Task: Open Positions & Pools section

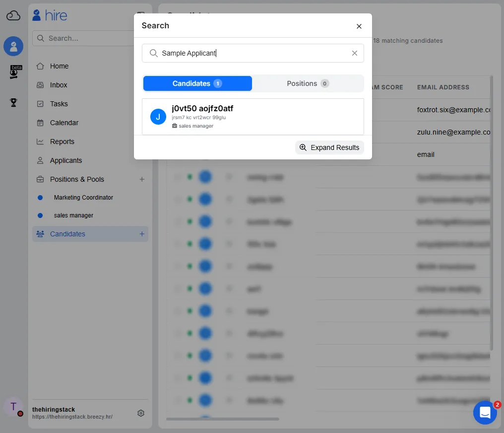Action: (77, 179)
